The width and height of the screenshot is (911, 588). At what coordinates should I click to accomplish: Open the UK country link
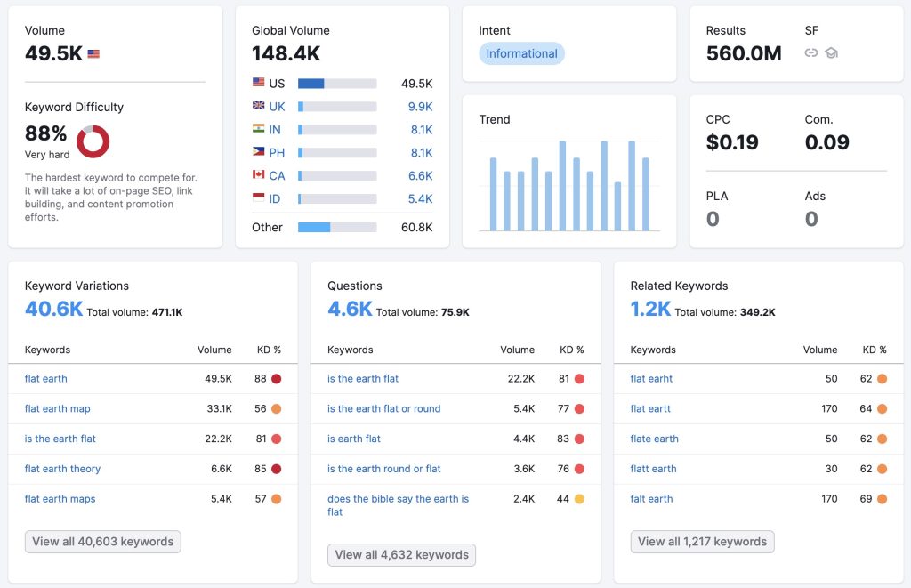(x=278, y=107)
